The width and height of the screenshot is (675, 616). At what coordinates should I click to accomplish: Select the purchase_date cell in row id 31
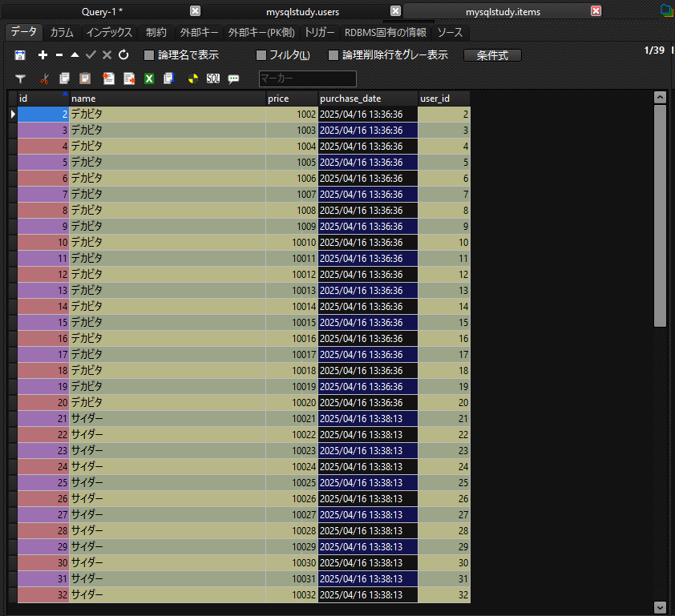368,578
